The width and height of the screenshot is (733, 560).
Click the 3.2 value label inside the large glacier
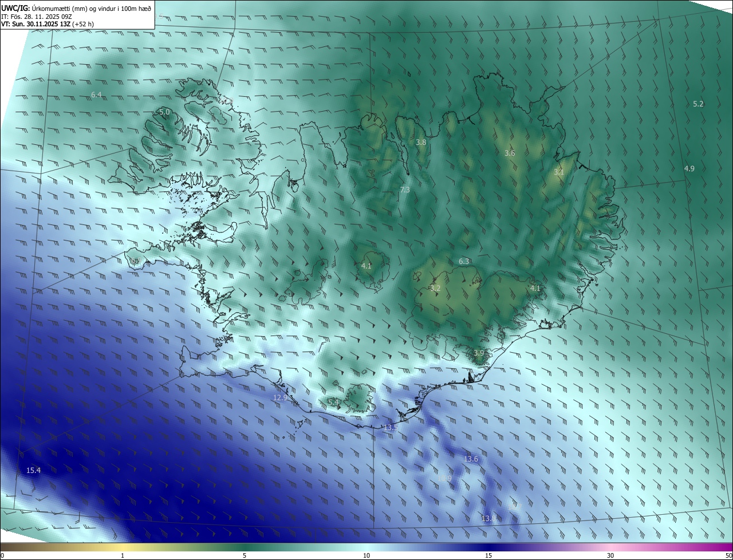tap(435, 288)
